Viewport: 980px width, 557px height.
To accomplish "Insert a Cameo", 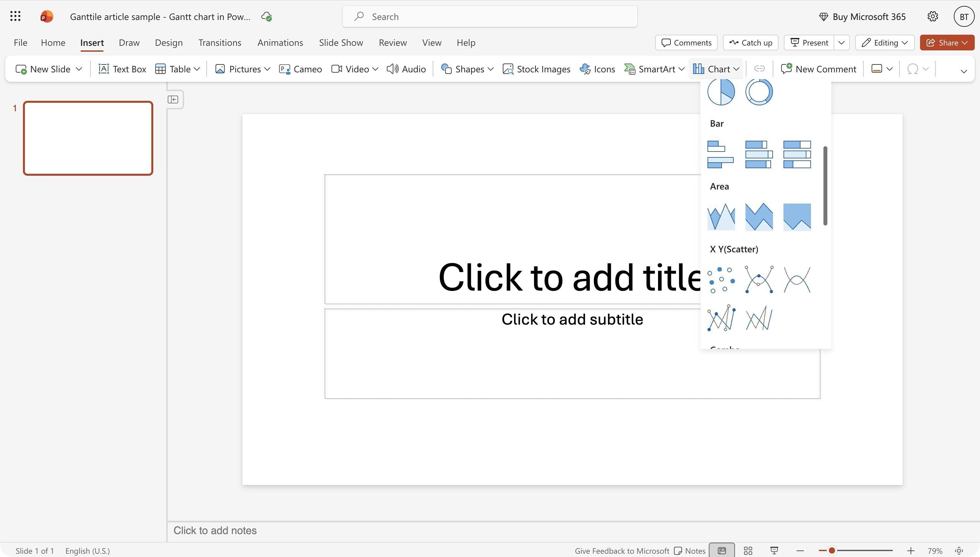I will [300, 69].
